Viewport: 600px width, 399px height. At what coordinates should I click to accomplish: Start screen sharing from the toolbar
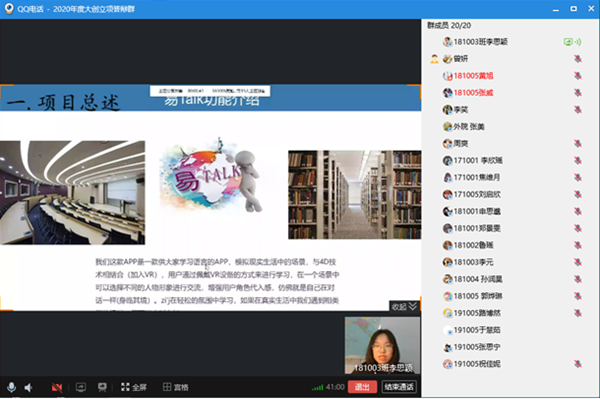(81, 387)
